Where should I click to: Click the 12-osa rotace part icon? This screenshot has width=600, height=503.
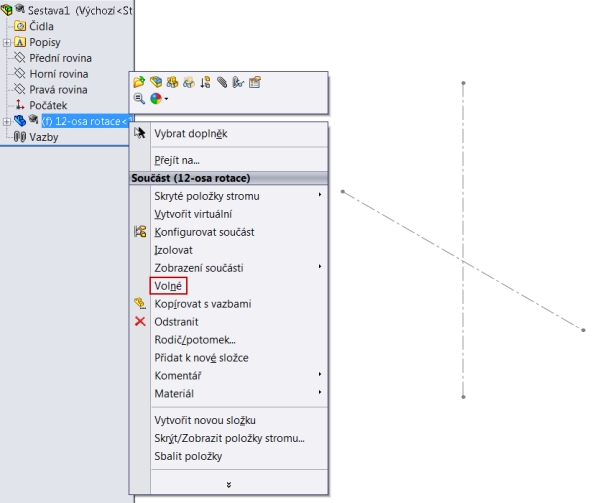pyautogui.click(x=20, y=120)
